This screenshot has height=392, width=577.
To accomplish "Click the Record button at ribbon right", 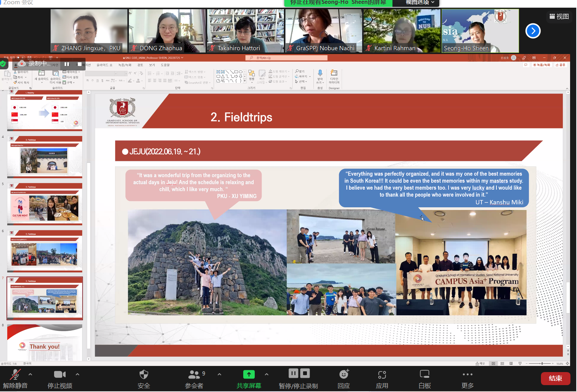I will (x=542, y=65).
